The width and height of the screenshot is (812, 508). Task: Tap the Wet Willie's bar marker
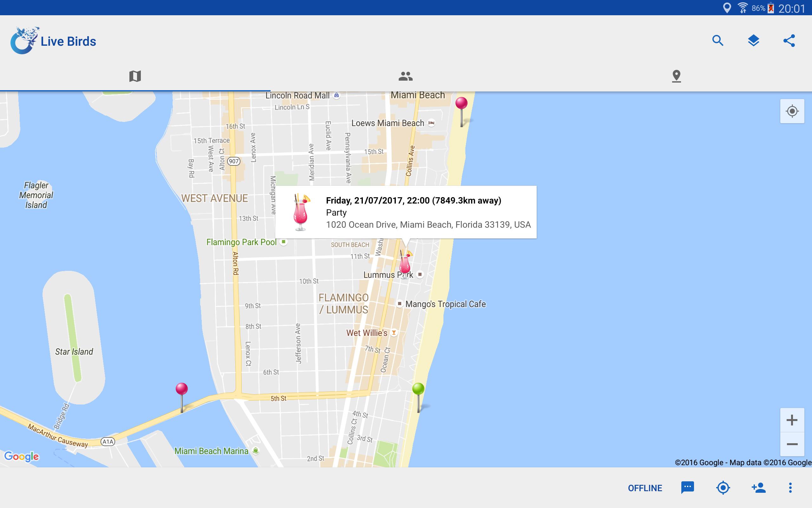(x=394, y=333)
